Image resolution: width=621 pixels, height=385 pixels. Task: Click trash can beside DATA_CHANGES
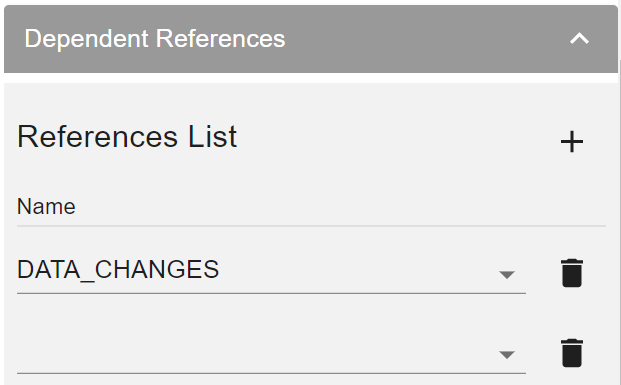(x=572, y=273)
